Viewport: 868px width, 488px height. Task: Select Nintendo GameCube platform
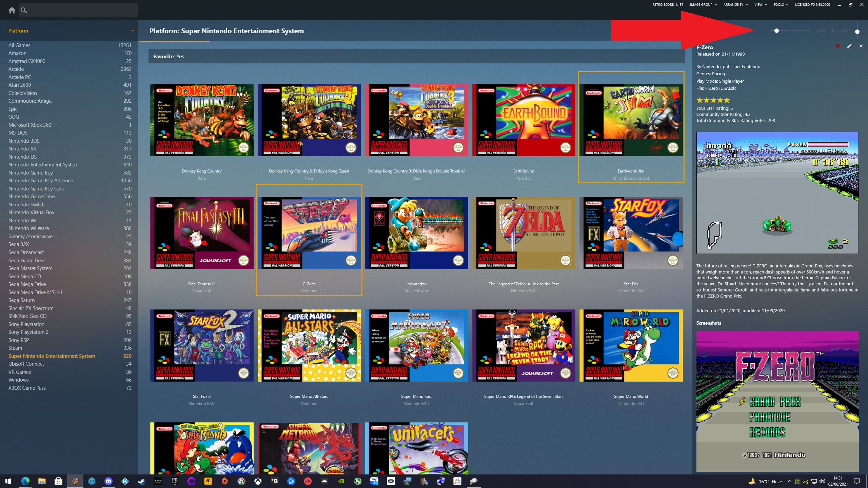point(70,197)
